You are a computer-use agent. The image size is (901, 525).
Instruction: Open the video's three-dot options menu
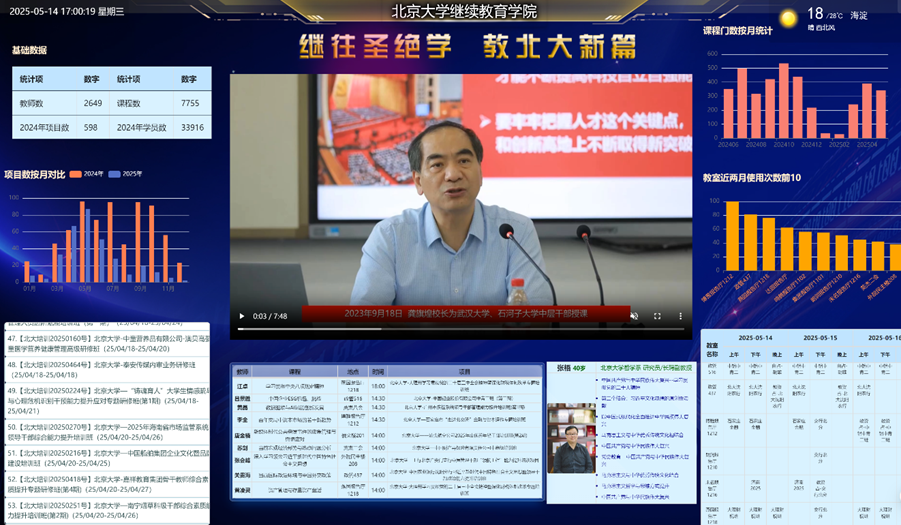(x=680, y=316)
